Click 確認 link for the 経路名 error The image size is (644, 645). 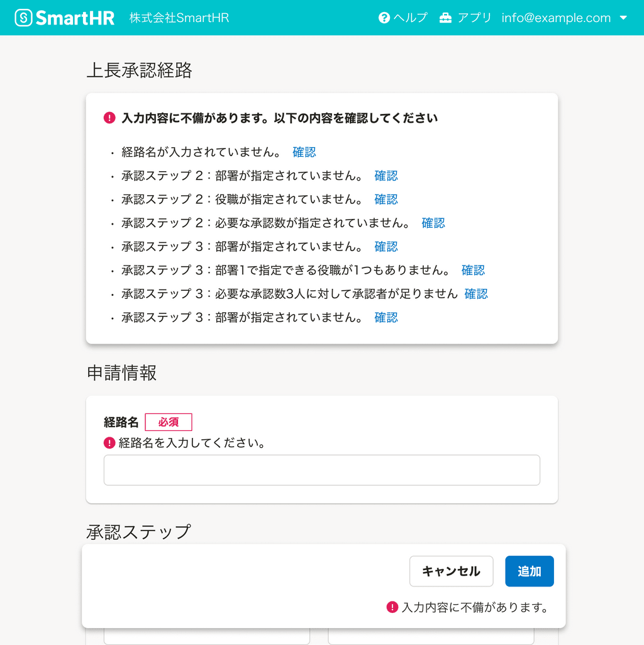coord(304,152)
